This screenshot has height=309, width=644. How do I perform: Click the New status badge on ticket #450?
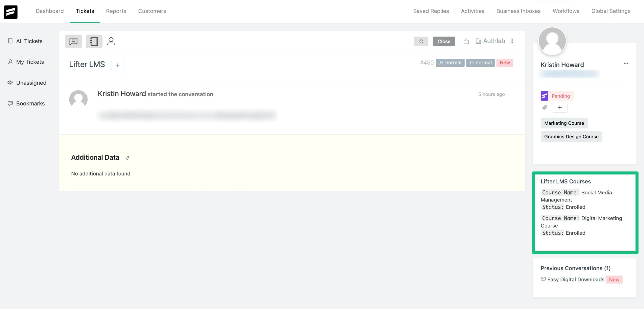505,63
